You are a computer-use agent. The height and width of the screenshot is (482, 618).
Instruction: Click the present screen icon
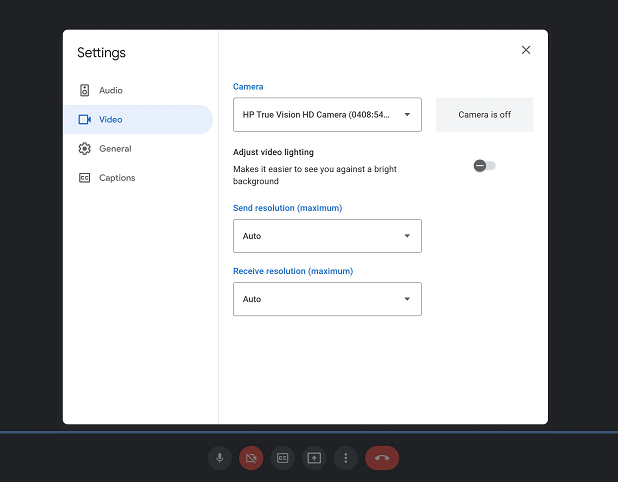(x=314, y=458)
